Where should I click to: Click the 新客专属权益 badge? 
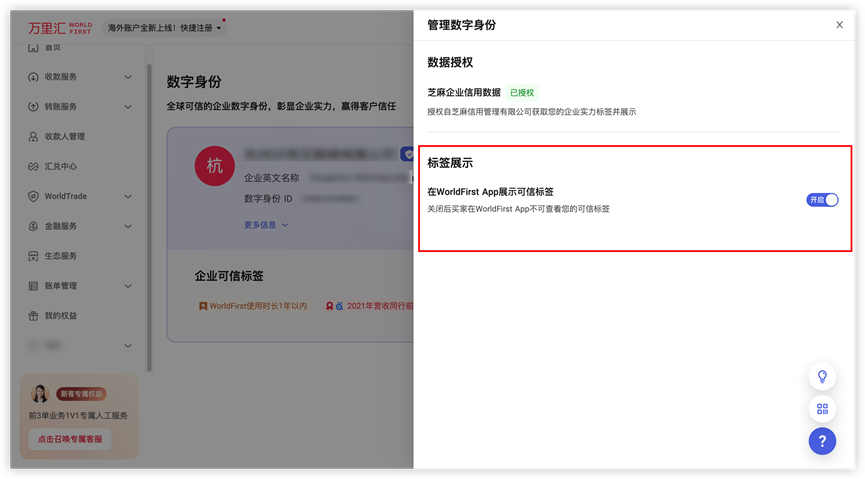(81, 393)
